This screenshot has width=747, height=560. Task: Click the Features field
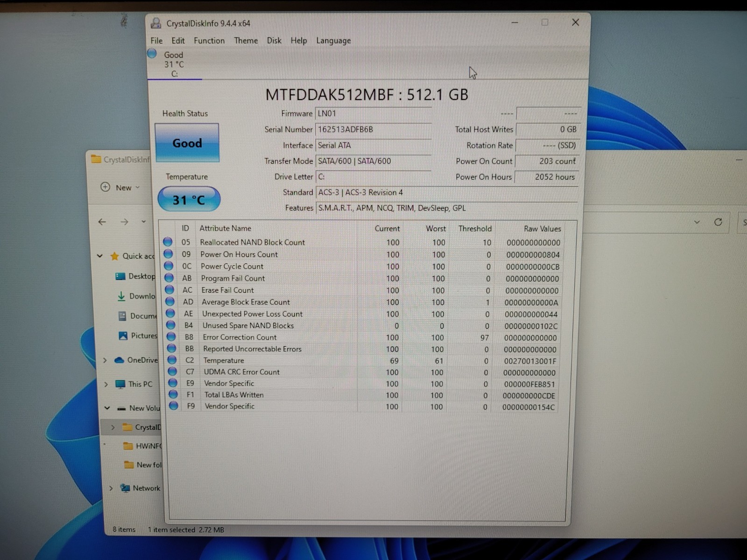(447, 208)
